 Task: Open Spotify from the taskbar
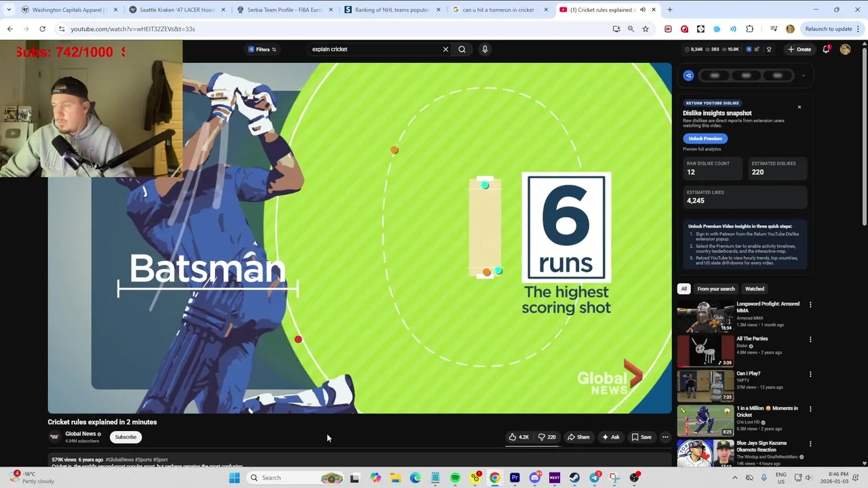point(455,478)
